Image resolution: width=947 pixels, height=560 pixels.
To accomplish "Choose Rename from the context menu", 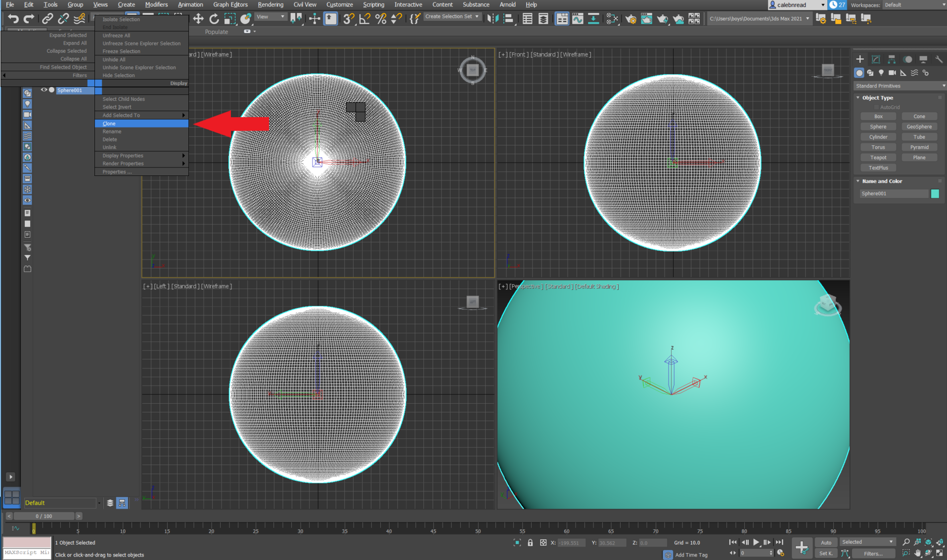I will [141, 131].
